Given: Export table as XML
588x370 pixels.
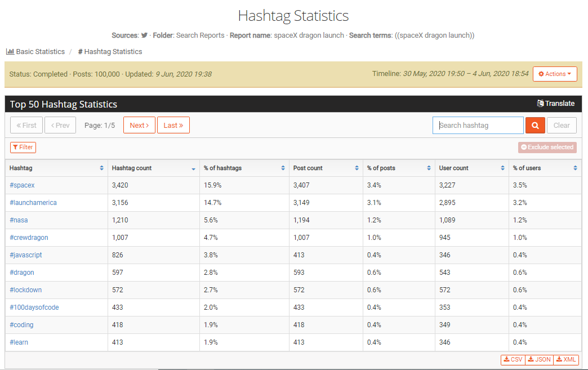Looking at the screenshot, I should click(x=566, y=359).
